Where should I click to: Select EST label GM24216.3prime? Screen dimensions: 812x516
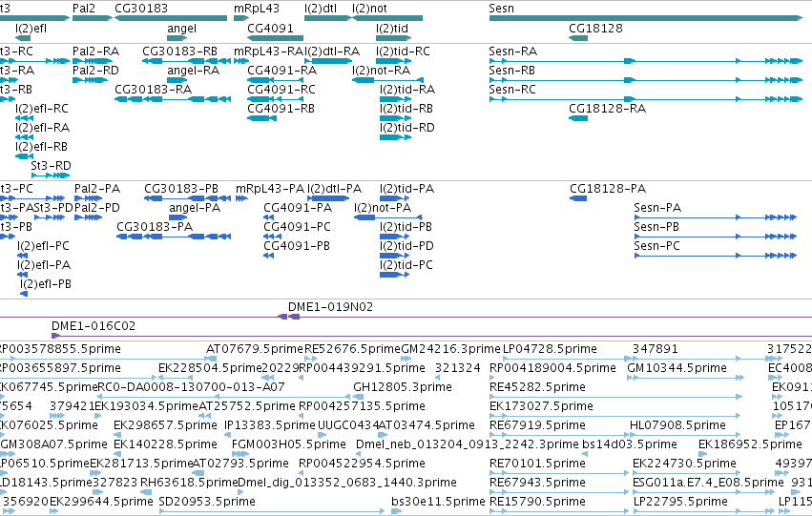(451, 349)
